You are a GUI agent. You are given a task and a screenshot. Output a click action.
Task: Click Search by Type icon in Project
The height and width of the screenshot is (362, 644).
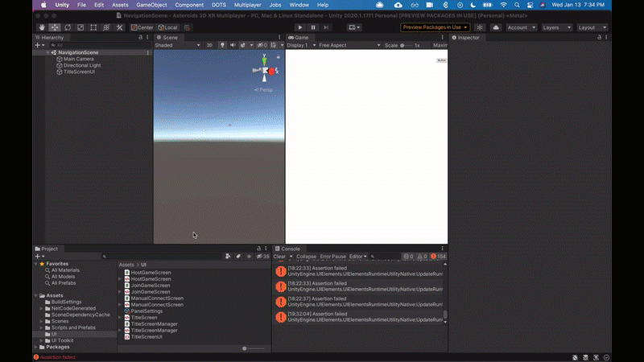click(x=228, y=257)
